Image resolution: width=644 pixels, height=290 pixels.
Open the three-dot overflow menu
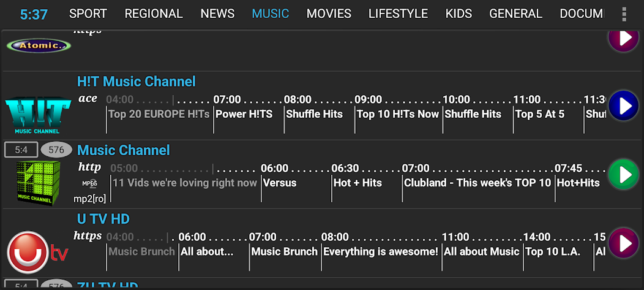[x=624, y=14]
